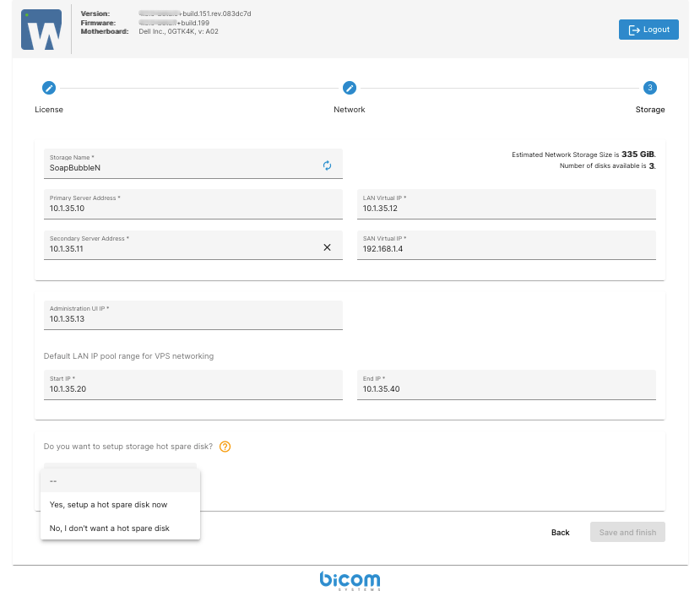Viewport: 700px width, 607px height.
Task: Click into the SAN Virtual IP field
Action: click(x=506, y=248)
